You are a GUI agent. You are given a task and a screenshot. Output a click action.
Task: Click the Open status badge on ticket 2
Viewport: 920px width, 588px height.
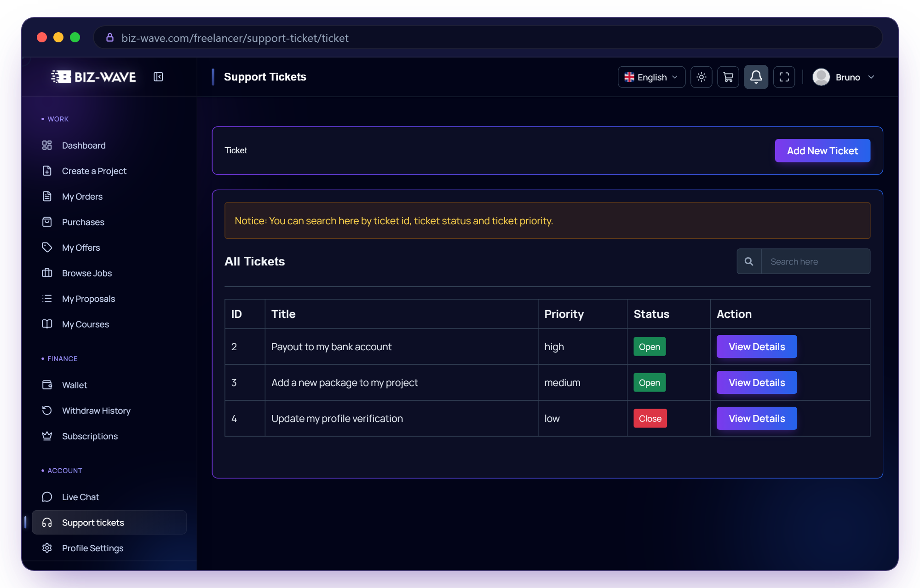coord(650,346)
